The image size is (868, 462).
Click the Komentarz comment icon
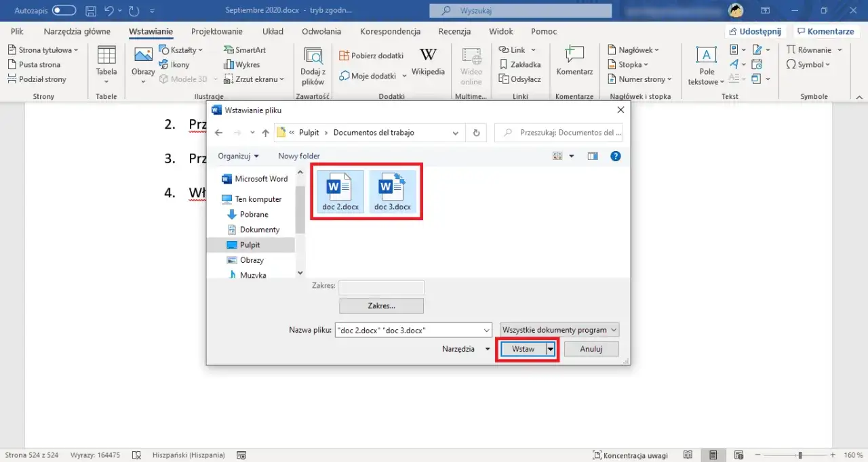574,56
